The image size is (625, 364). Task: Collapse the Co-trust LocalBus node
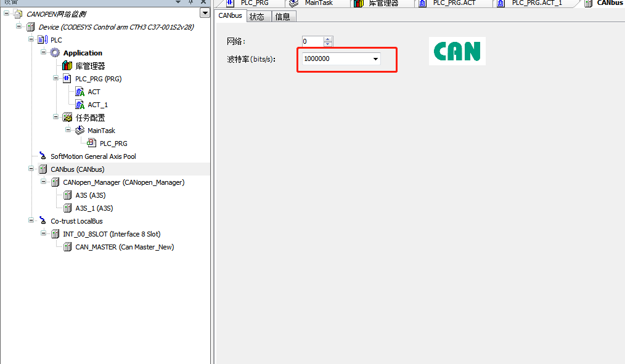coord(31,220)
